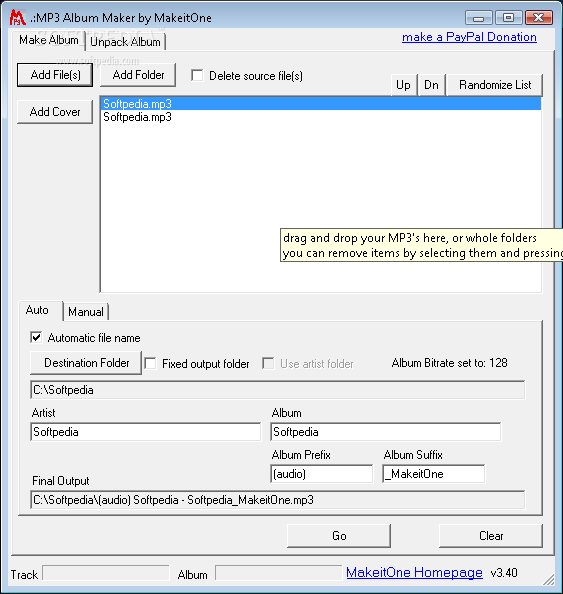Switch to the Make Album tab

coord(48,40)
